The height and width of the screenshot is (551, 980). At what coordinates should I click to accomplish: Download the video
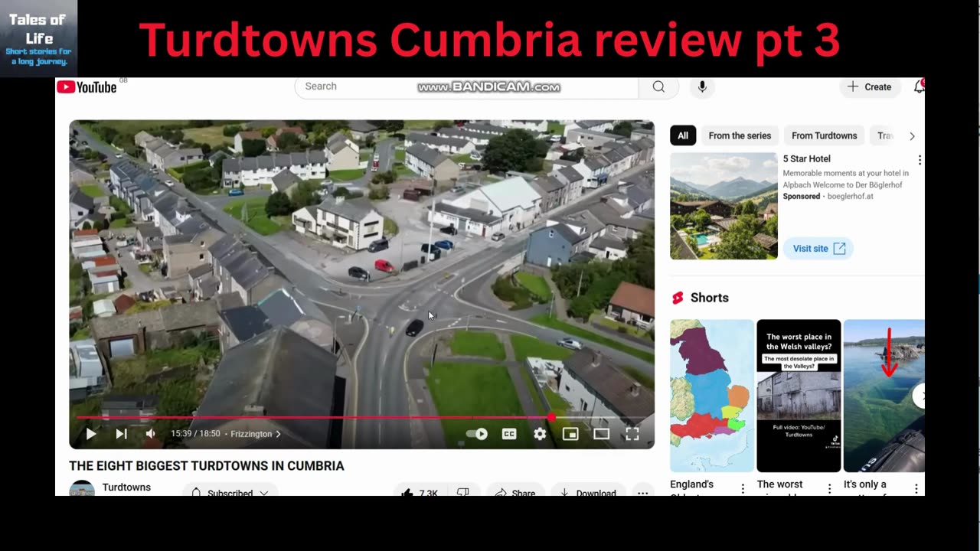pyautogui.click(x=588, y=491)
